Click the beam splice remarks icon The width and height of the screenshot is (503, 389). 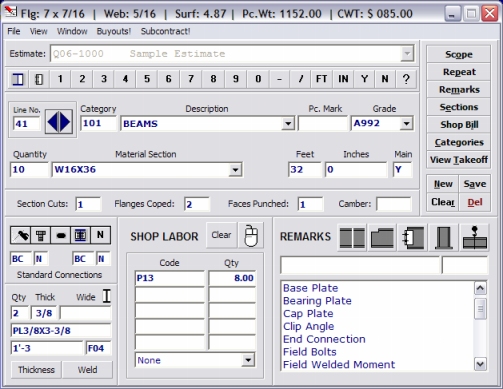pyautogui.click(x=352, y=238)
